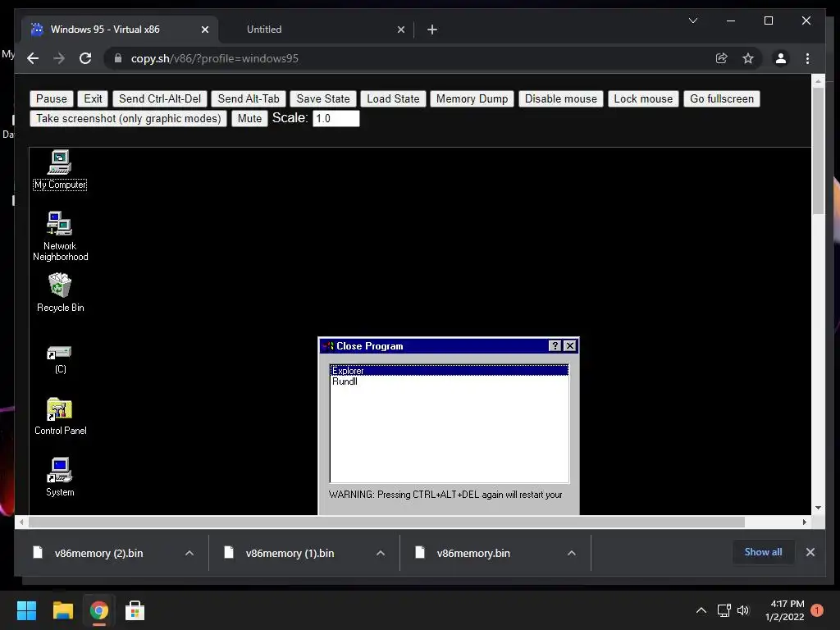840x630 pixels.
Task: Click Send Alt-Tab
Action: (x=249, y=98)
